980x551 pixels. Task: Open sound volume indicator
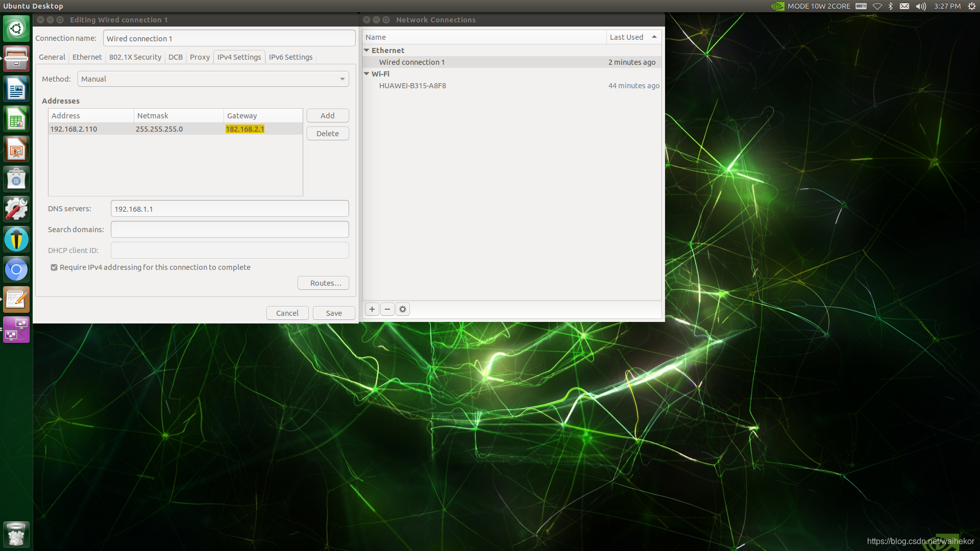(x=920, y=6)
